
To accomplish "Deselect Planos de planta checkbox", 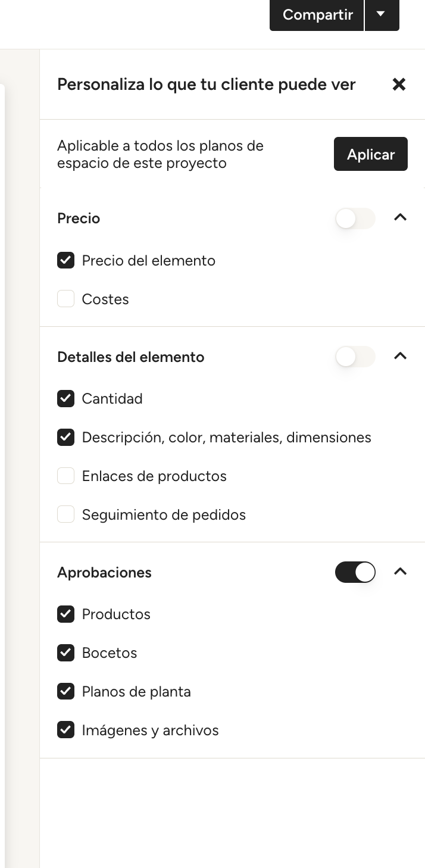I will pos(66,692).
